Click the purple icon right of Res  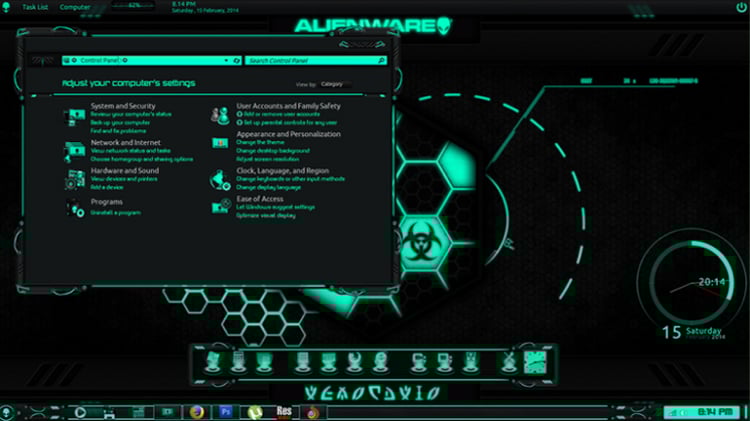coord(312,412)
